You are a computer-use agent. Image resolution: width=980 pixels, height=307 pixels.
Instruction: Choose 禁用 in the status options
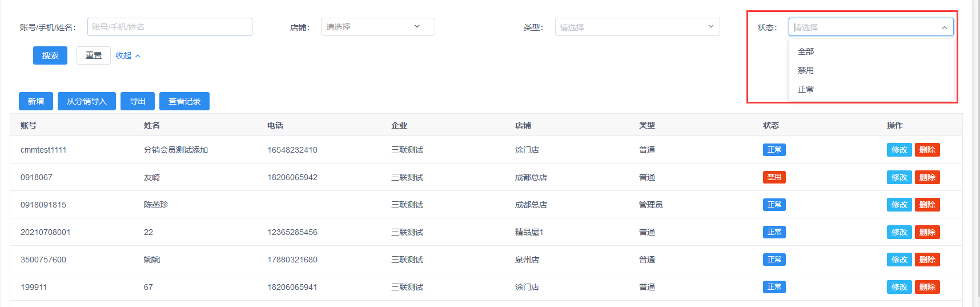806,70
